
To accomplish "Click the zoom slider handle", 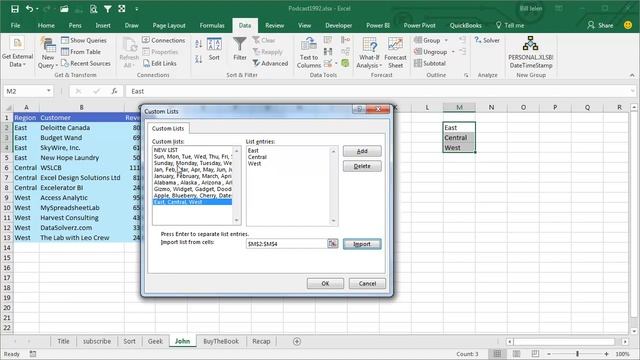I will [577, 354].
